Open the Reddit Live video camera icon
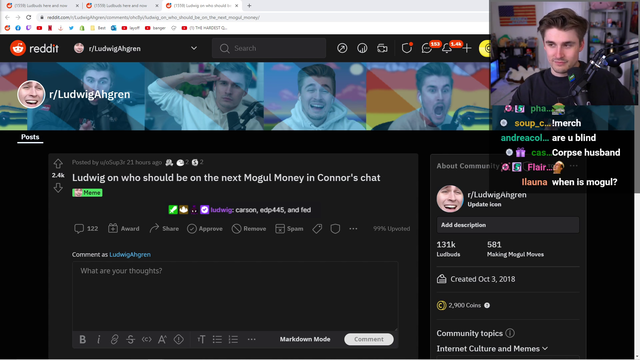This screenshot has width=640, height=360. click(x=382, y=48)
